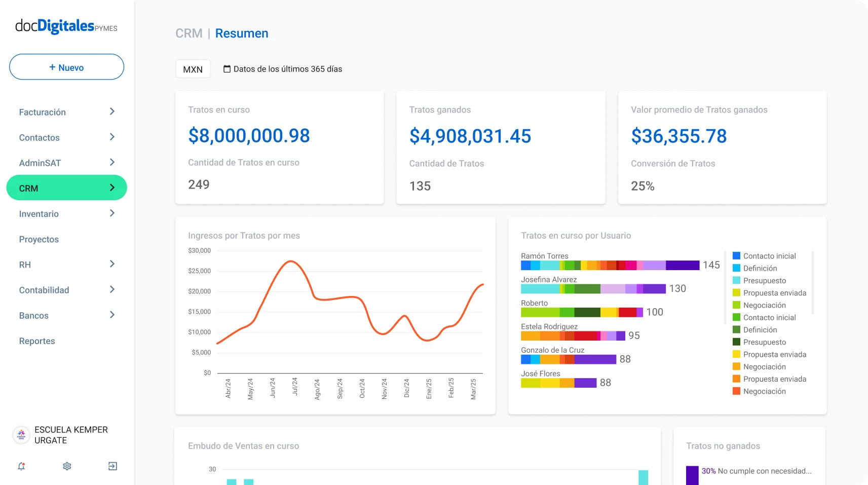Open the notifications bell icon
868x485 pixels.
21,466
